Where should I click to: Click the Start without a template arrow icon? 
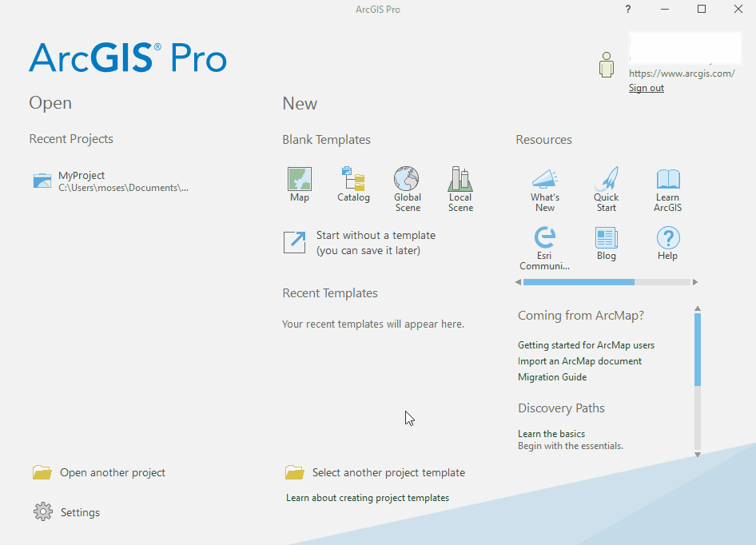tap(294, 242)
